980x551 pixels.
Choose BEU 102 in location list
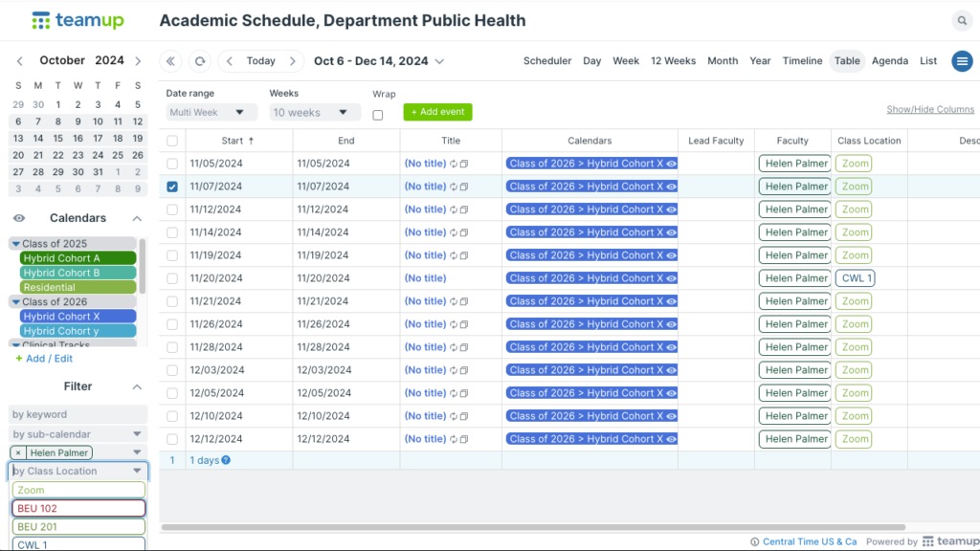(x=78, y=509)
